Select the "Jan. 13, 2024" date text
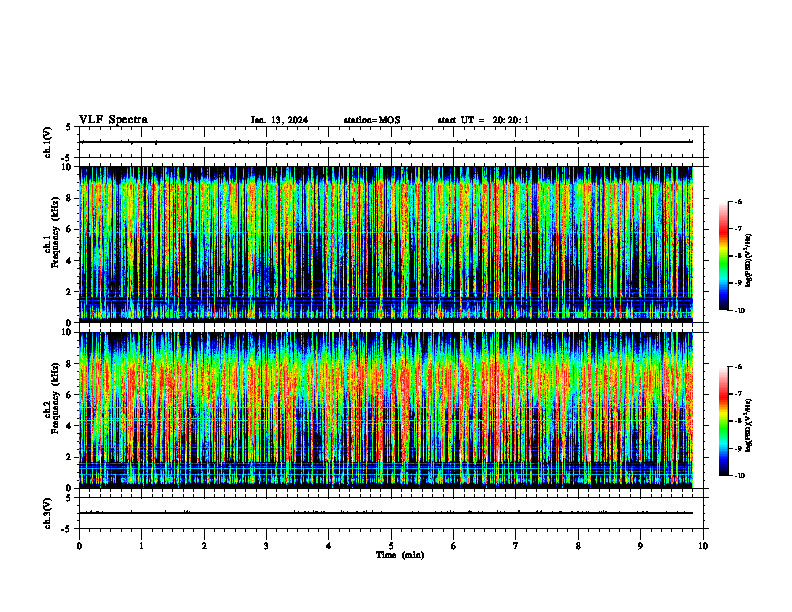Image resolution: width=792 pixels, height=612 pixels. [x=279, y=120]
